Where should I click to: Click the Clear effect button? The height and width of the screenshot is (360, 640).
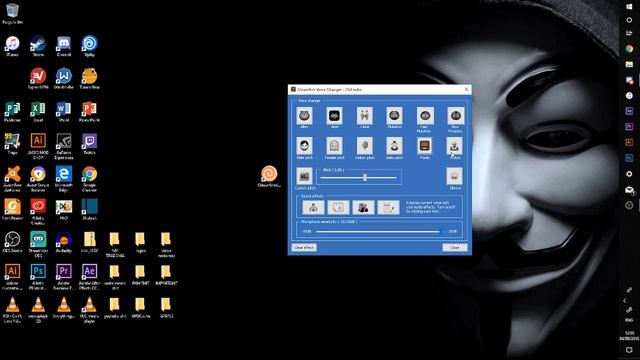304,247
